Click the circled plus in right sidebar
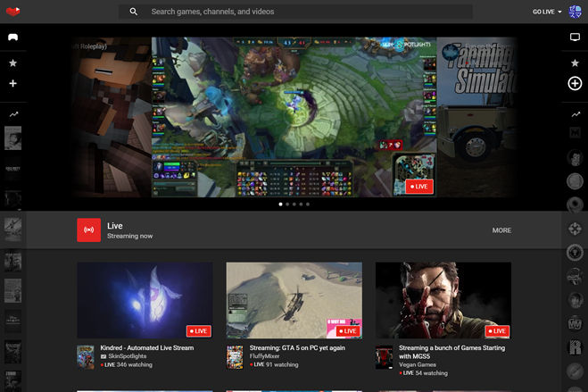 tap(575, 83)
